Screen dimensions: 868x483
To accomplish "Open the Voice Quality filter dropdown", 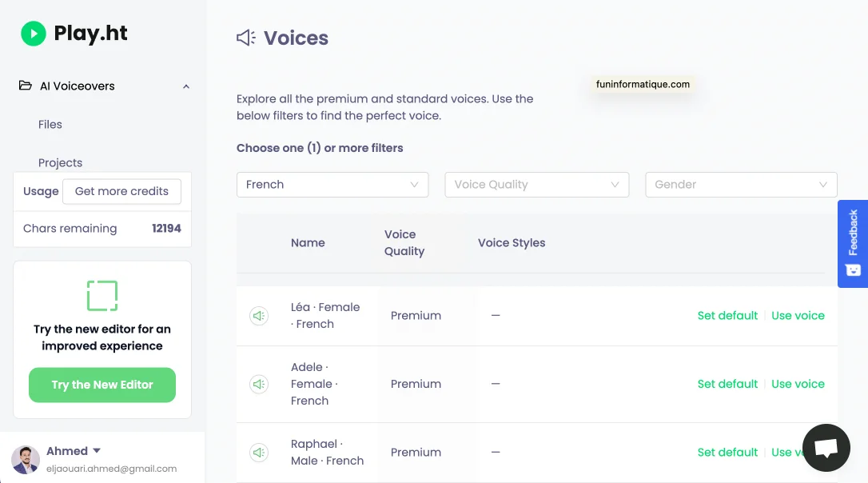I will (536, 185).
